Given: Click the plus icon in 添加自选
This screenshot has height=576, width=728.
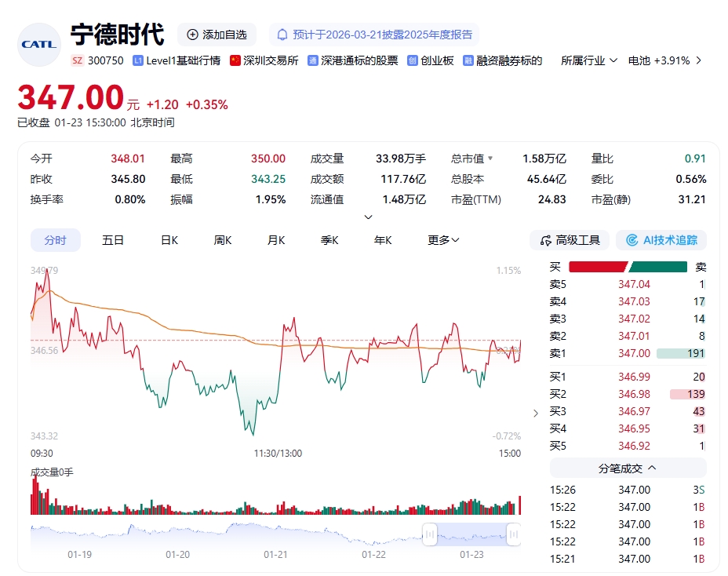Looking at the screenshot, I should click(193, 35).
